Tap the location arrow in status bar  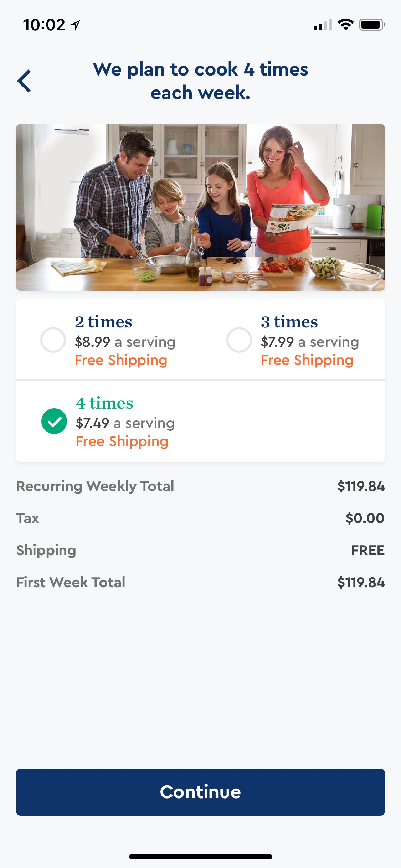75,25
